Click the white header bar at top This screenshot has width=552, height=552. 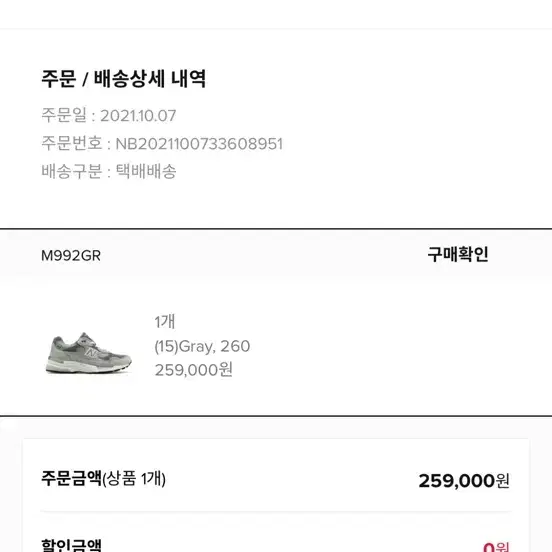[x=276, y=13]
